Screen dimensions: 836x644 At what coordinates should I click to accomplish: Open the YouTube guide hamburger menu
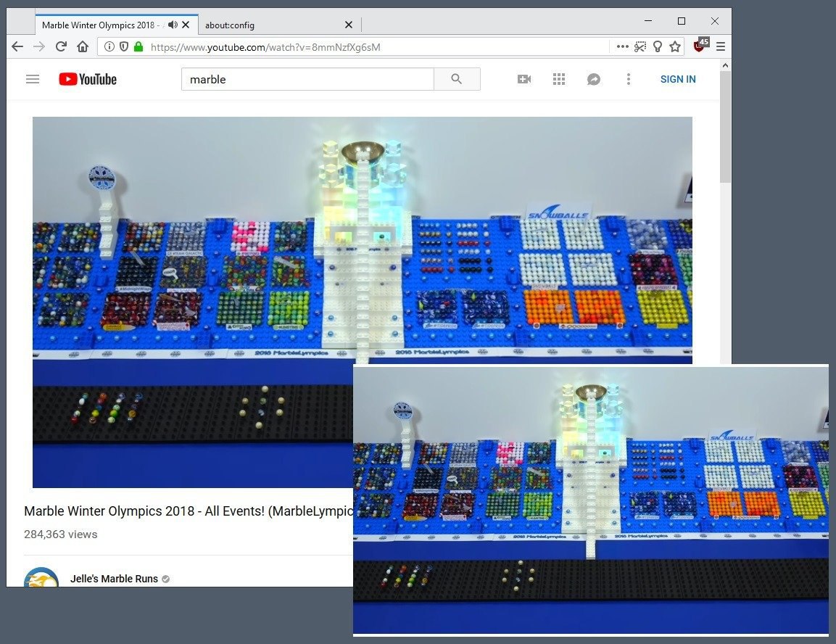pyautogui.click(x=33, y=80)
